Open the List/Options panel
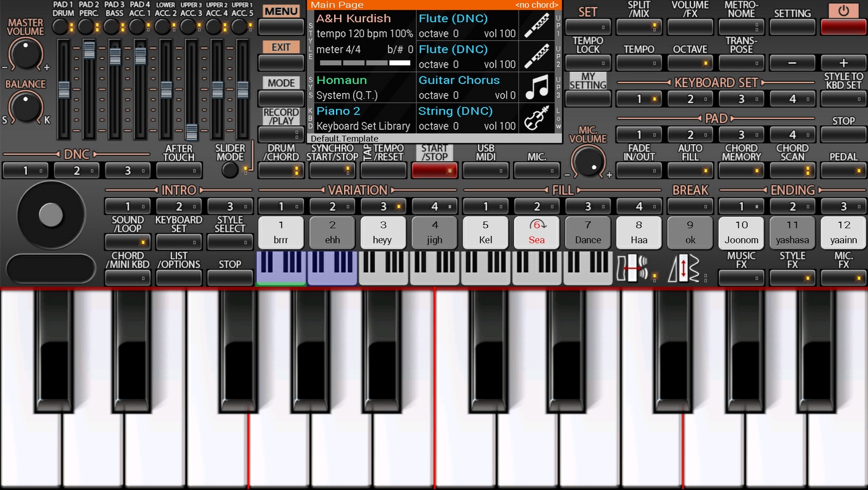Viewport: 868px width, 490px height. click(178, 277)
